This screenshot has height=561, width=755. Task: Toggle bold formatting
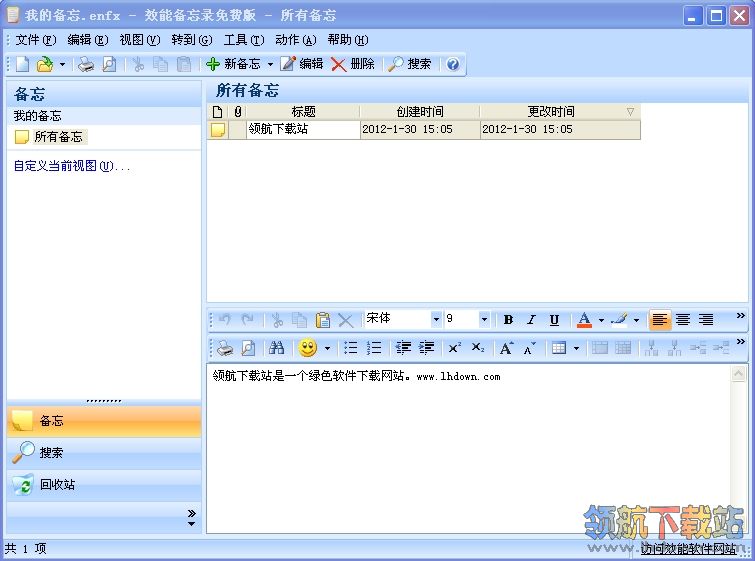(x=508, y=320)
